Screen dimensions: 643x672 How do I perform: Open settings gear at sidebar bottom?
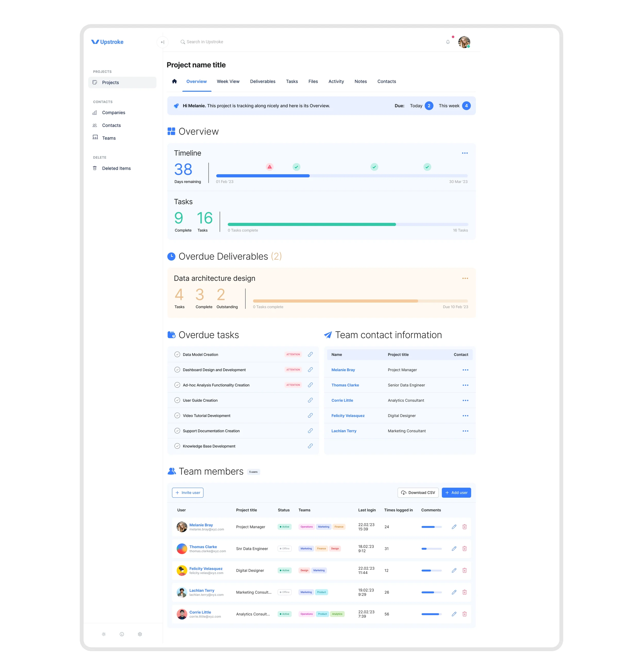(x=140, y=634)
